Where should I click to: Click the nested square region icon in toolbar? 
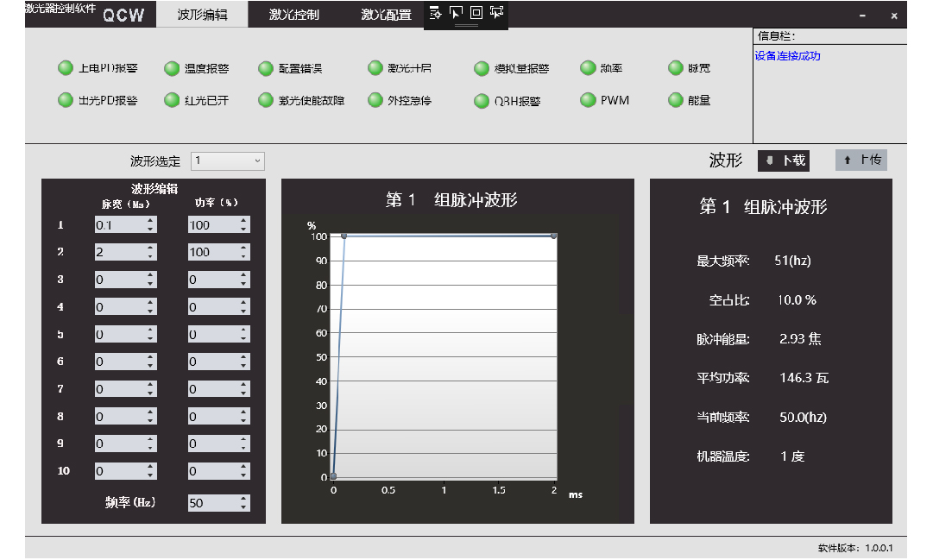tap(476, 12)
